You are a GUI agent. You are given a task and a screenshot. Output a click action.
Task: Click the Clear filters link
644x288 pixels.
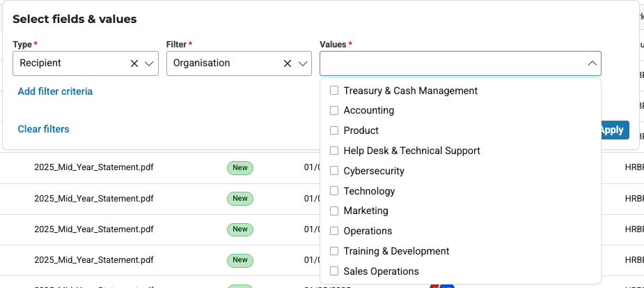(x=43, y=129)
